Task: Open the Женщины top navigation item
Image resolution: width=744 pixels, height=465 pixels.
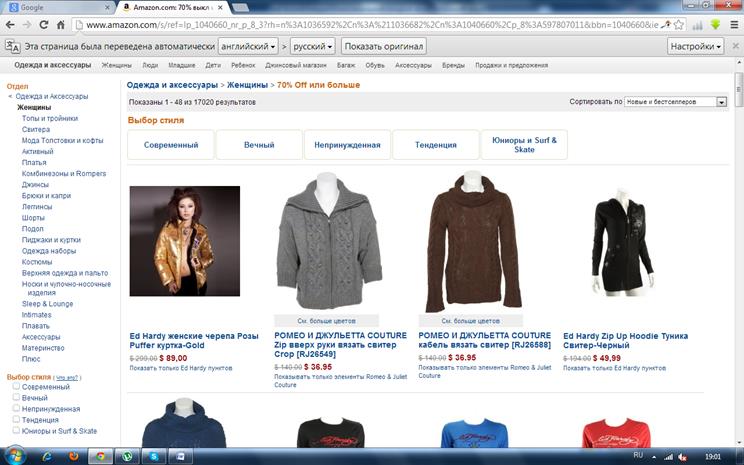Action: (x=116, y=65)
